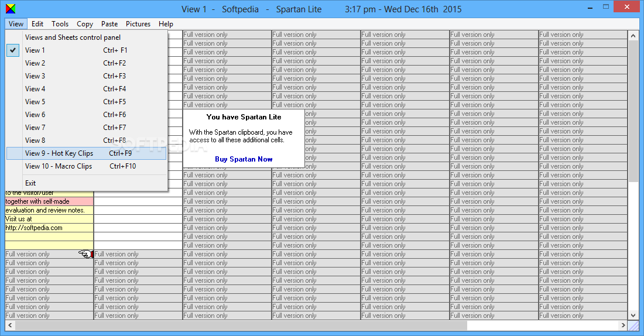644x336 pixels.
Task: Open Views and Sheets control panel
Action: click(86, 37)
